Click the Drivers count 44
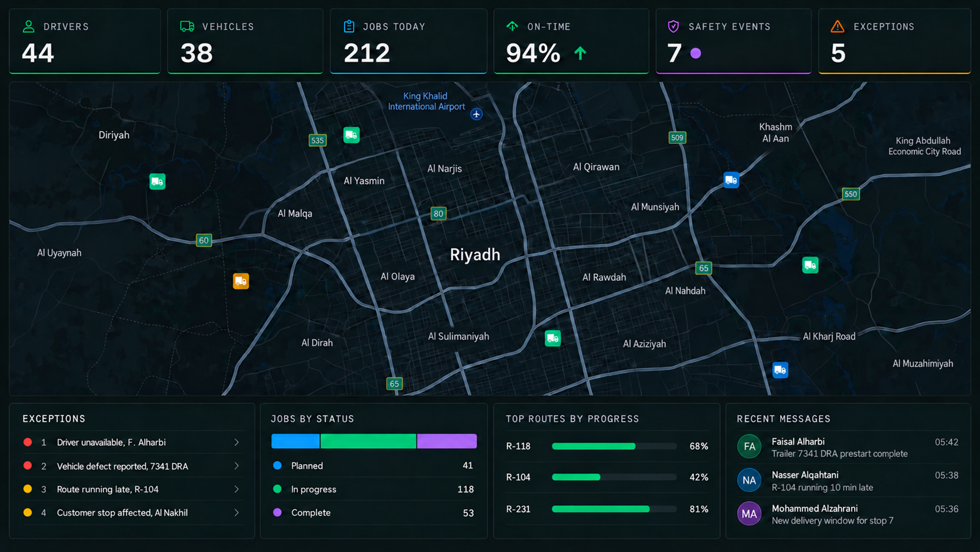980x552 pixels. tap(38, 53)
